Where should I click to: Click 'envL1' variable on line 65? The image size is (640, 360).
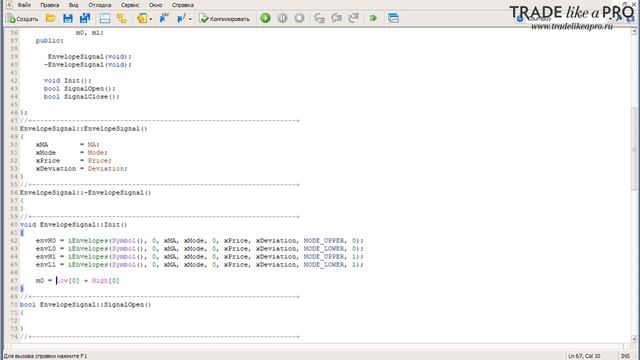pyautogui.click(x=46, y=265)
